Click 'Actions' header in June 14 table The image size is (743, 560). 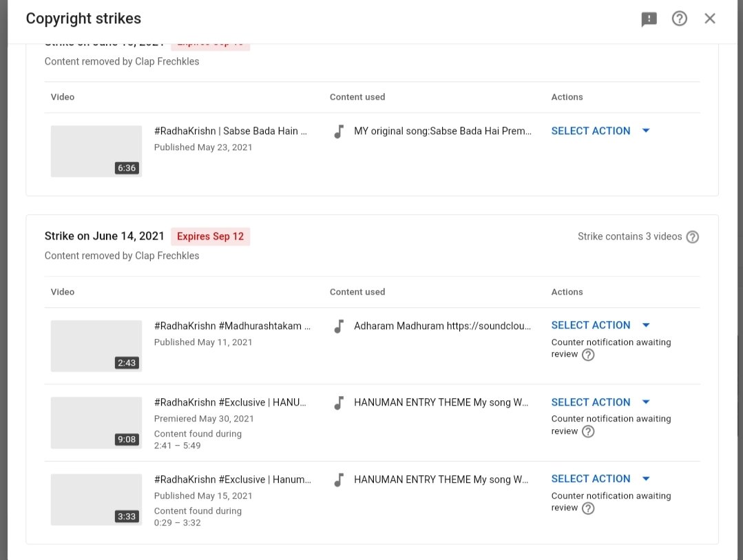(x=567, y=292)
